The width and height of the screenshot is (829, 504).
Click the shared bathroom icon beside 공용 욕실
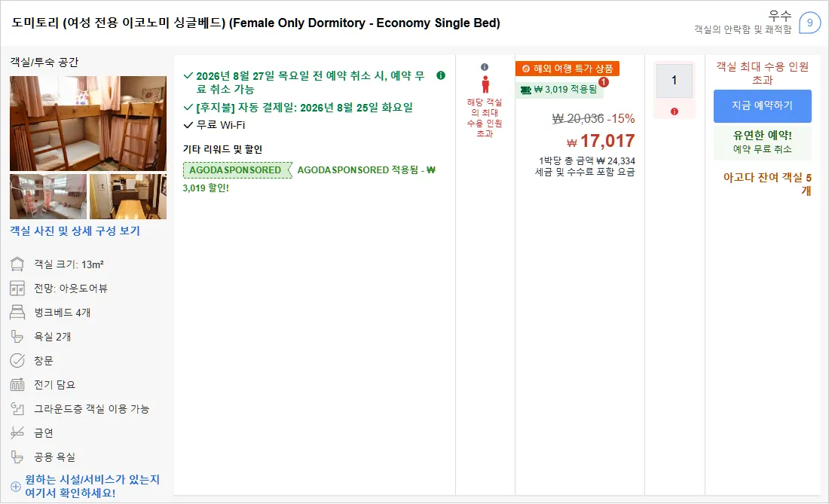coord(17,457)
